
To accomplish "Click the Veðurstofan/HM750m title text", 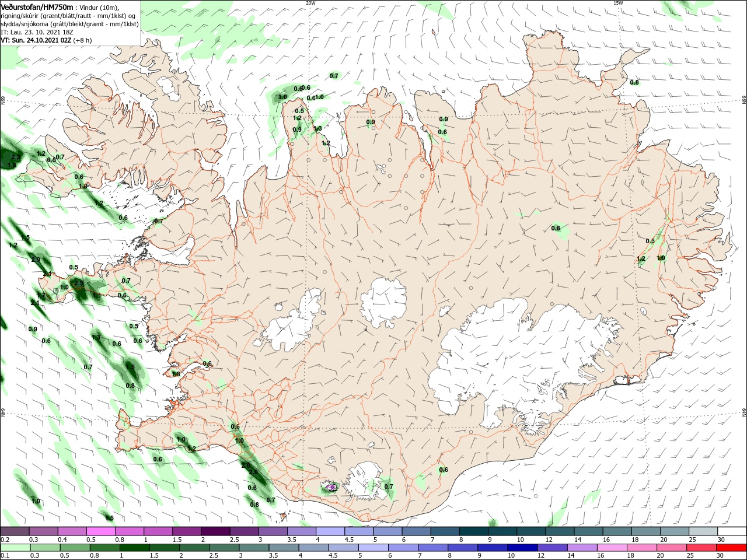I will [37, 6].
